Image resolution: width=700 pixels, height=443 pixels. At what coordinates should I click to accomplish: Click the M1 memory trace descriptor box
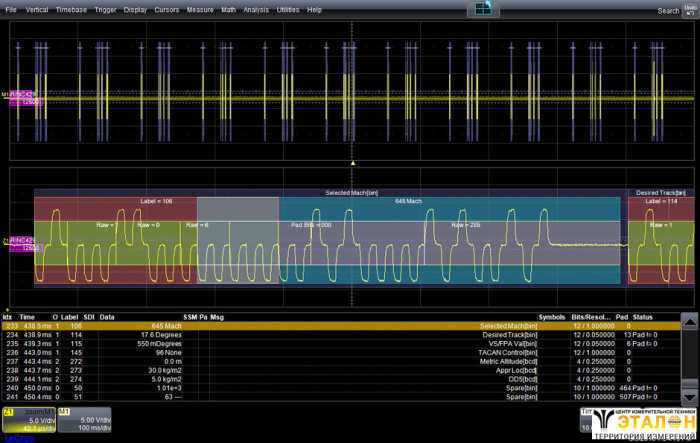click(84, 419)
